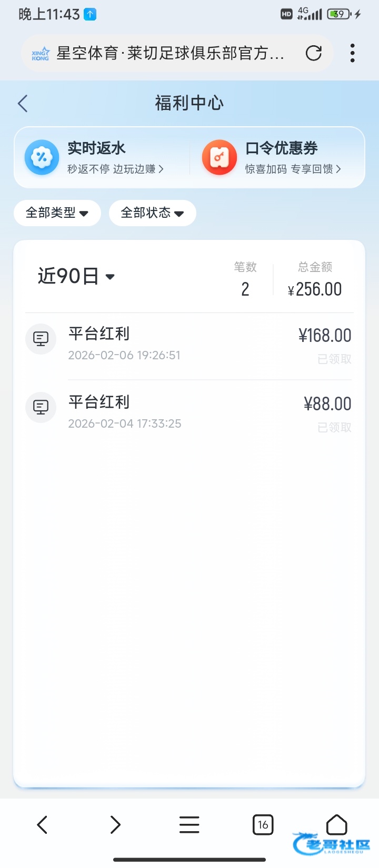Viewport: 379px width, 868px height.
Task: Tap the browser address bar title text
Action: coord(170,53)
